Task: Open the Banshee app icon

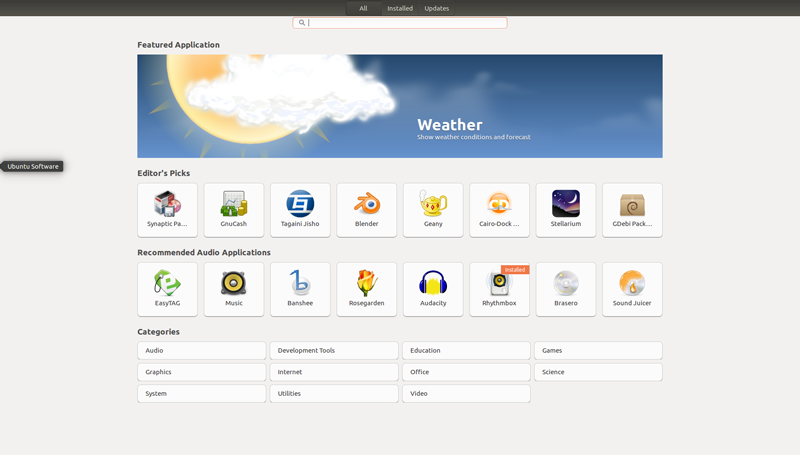Action: point(300,283)
